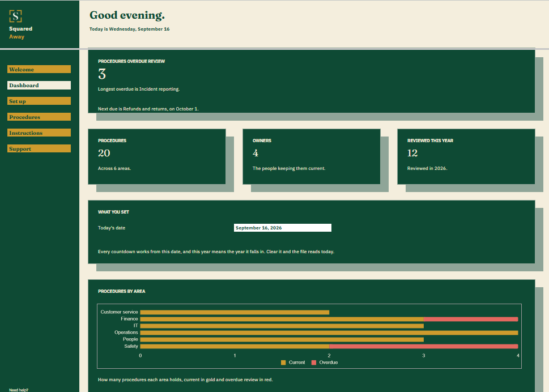549x392 pixels.
Task: Click the chart caption about gold and red
Action: point(185,380)
